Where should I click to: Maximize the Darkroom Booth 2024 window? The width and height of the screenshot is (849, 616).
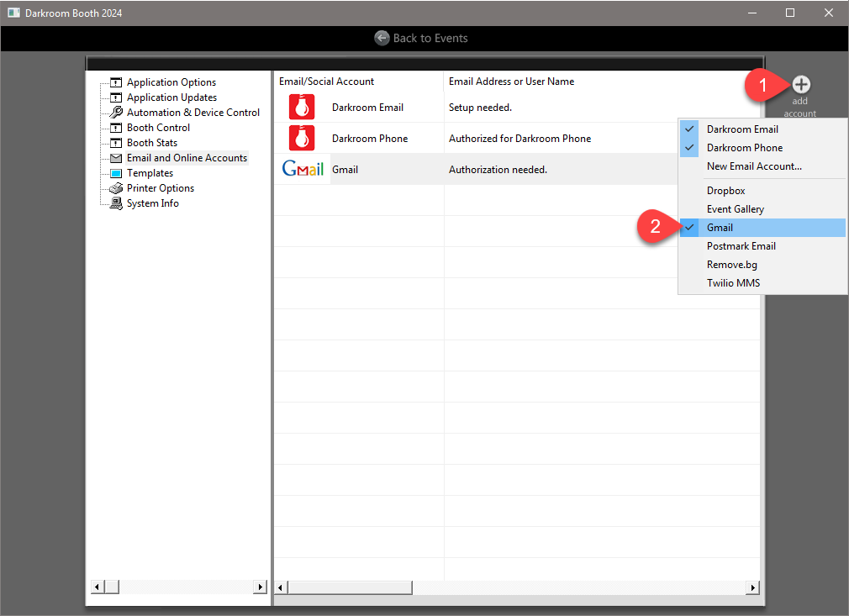pos(790,13)
